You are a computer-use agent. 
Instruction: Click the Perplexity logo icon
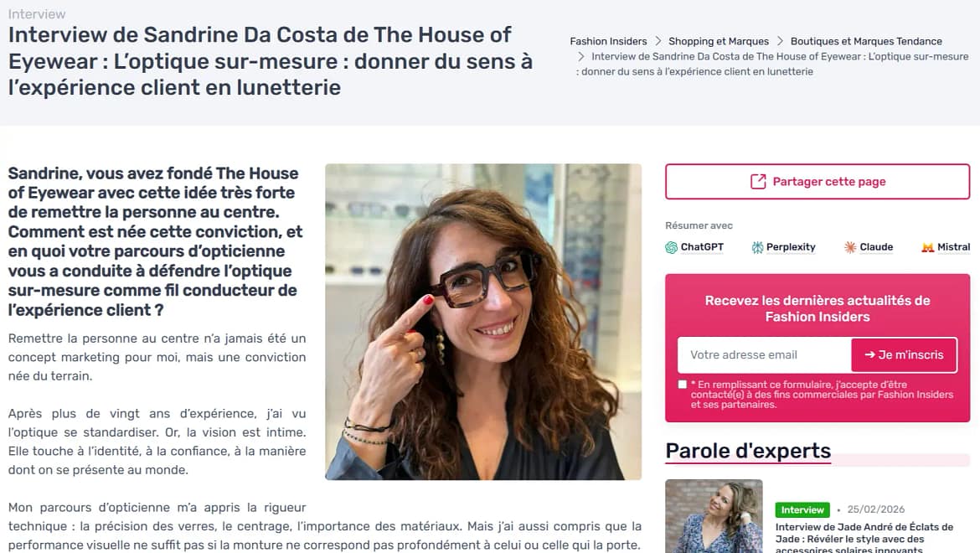757,247
